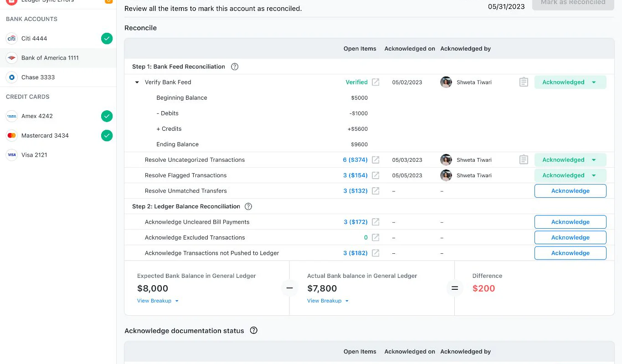This screenshot has width=622, height=364.
Task: Click the $9600 Ending Balance value
Action: click(x=359, y=144)
